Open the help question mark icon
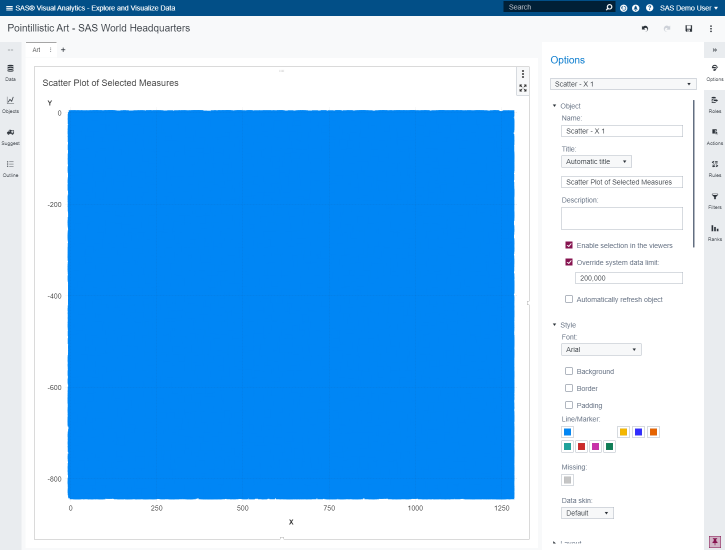 click(x=649, y=8)
